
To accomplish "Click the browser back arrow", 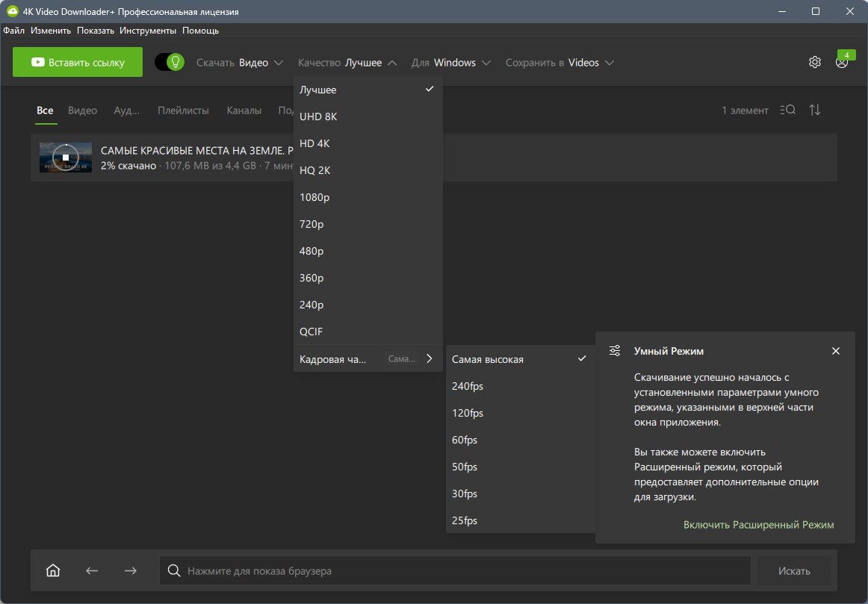I will tap(92, 570).
